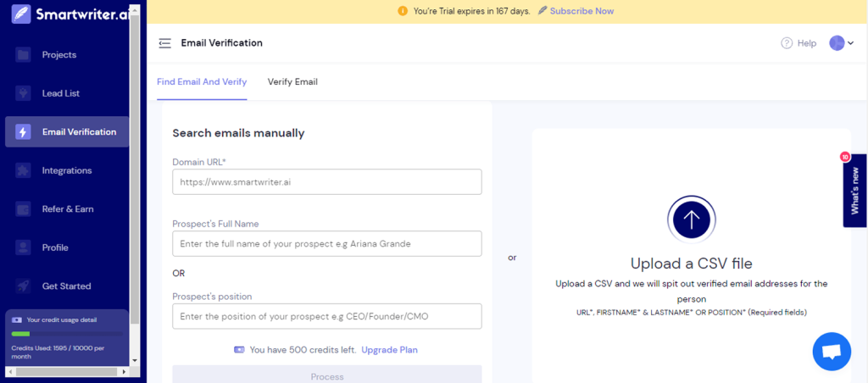
Task: Click the Email Verification lightning icon
Action: [23, 132]
